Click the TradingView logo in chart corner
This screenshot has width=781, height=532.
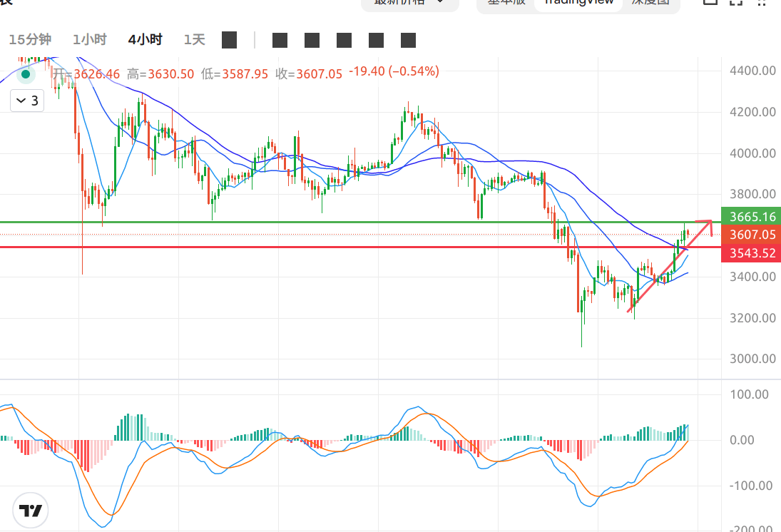pyautogui.click(x=30, y=511)
